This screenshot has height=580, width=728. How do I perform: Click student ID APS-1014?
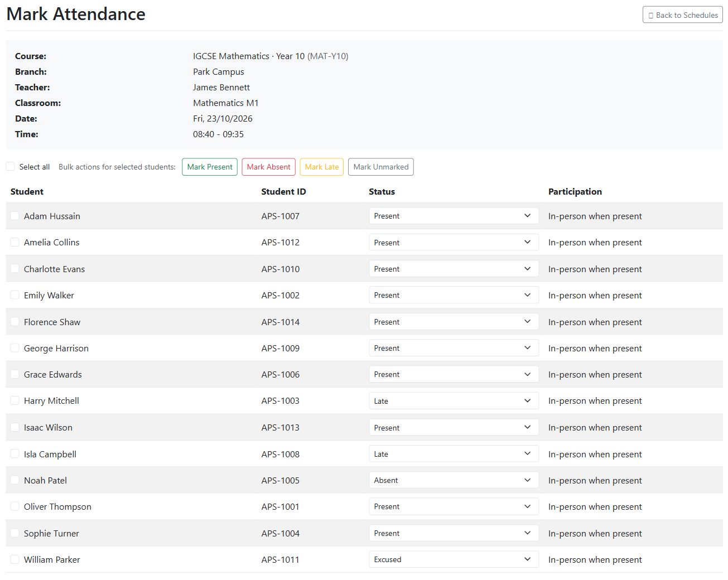coord(280,322)
